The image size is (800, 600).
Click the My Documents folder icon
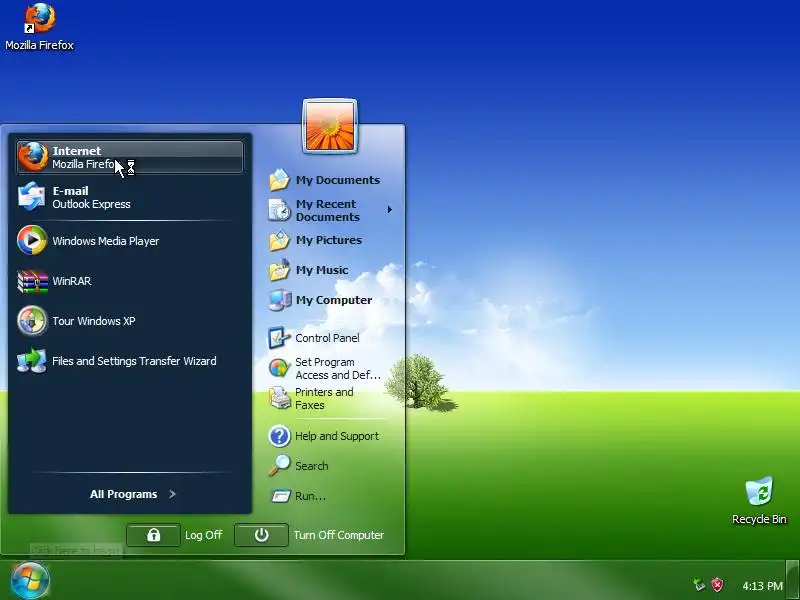point(279,180)
